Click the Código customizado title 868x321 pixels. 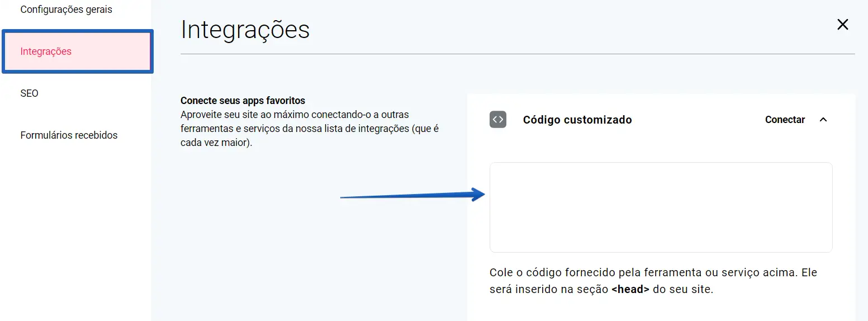577,120
